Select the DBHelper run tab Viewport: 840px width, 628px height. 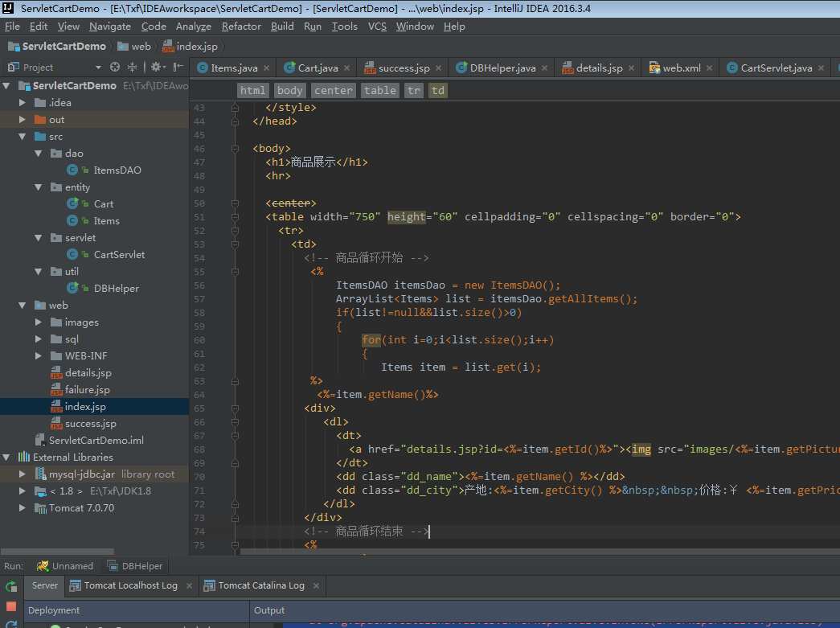coord(135,566)
